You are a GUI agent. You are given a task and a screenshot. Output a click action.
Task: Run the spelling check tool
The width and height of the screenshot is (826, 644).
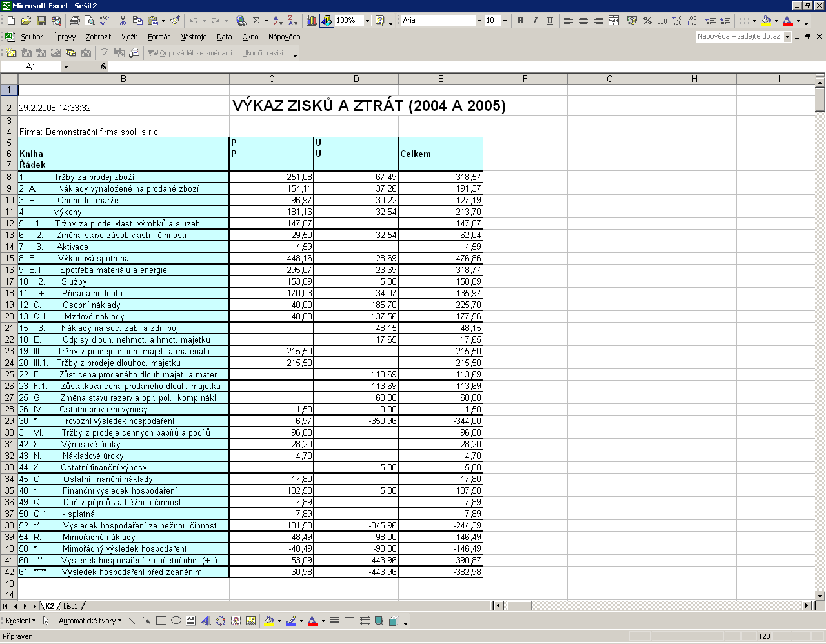[105, 21]
